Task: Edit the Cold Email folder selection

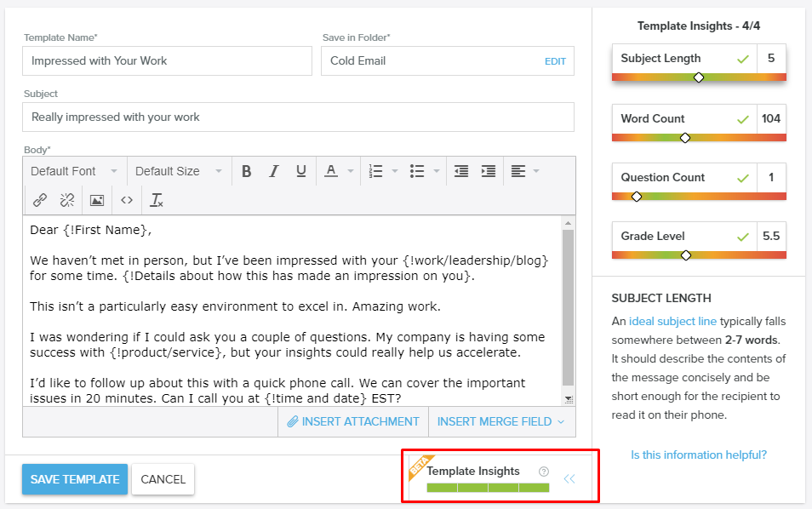Action: pyautogui.click(x=555, y=61)
